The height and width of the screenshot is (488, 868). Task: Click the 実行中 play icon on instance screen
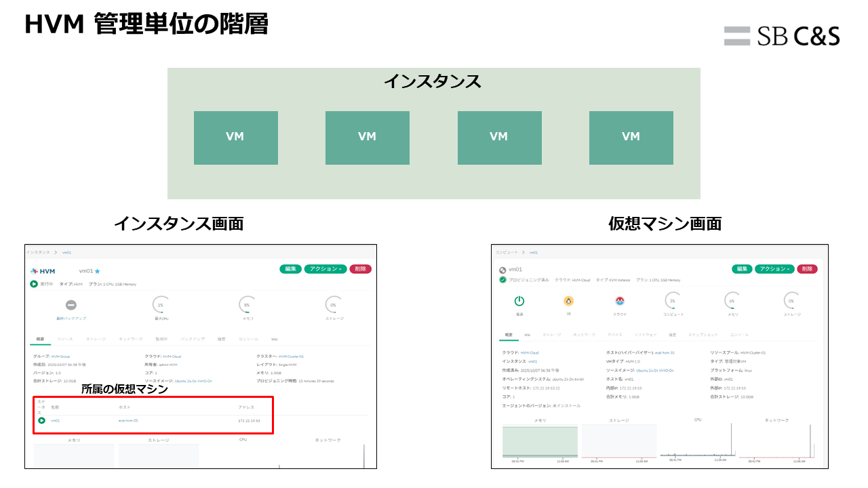(x=34, y=285)
